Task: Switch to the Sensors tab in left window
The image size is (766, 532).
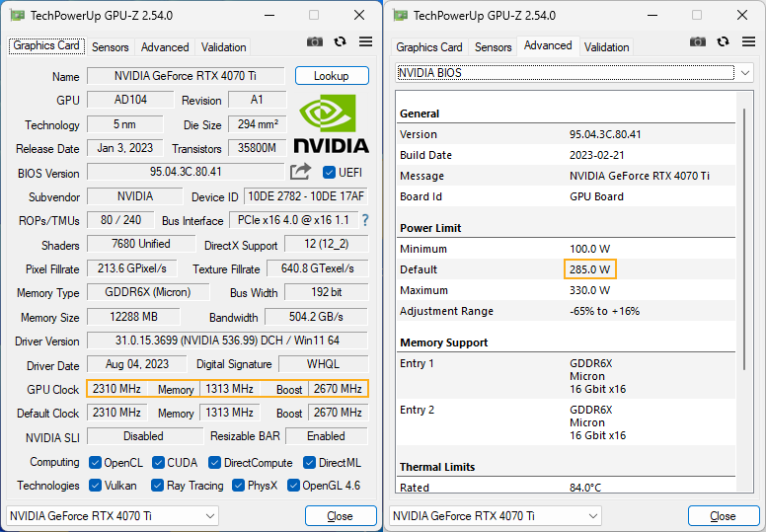Action: point(110,47)
